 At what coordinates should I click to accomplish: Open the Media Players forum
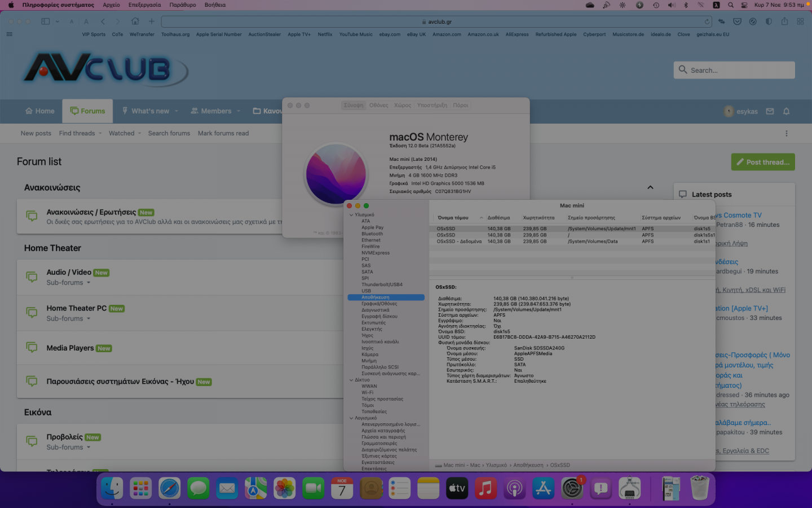pos(70,348)
